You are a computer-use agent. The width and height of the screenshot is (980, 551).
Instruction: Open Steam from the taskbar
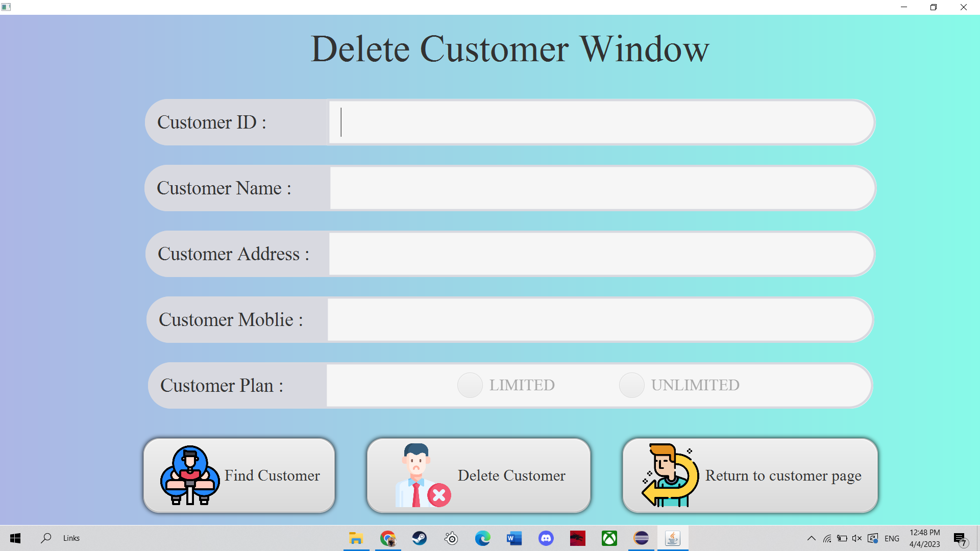pyautogui.click(x=420, y=538)
